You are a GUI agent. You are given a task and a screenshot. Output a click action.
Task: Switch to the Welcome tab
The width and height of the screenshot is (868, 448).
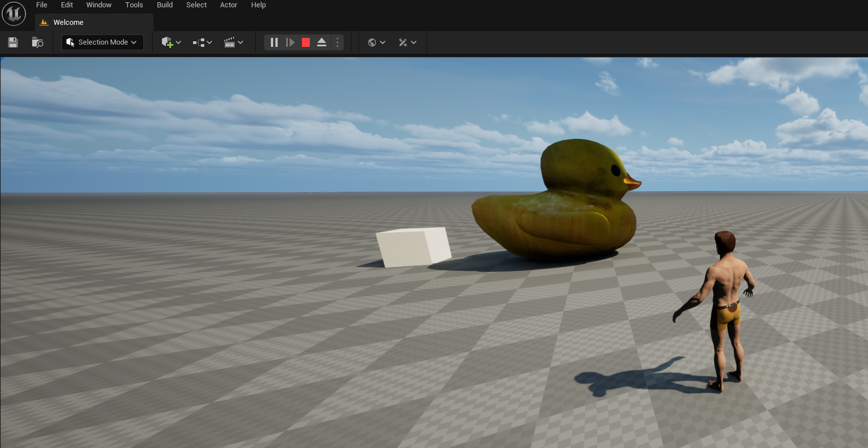coord(68,23)
